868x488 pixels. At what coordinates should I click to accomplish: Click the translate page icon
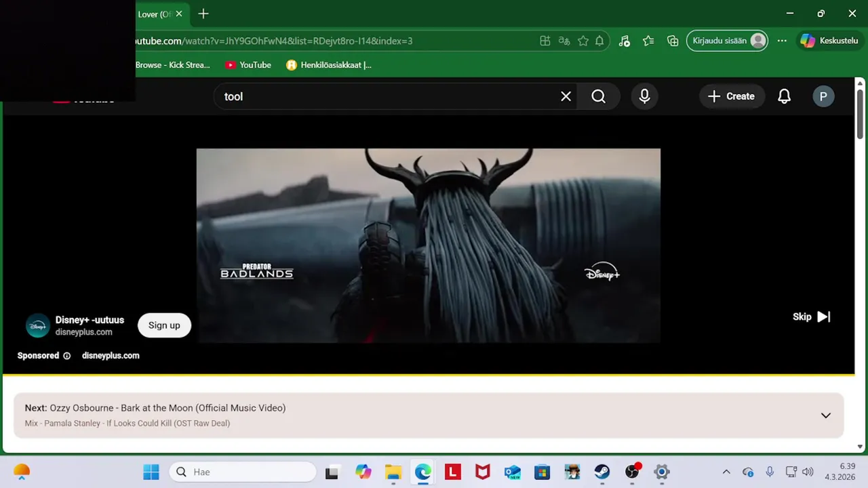tap(564, 41)
